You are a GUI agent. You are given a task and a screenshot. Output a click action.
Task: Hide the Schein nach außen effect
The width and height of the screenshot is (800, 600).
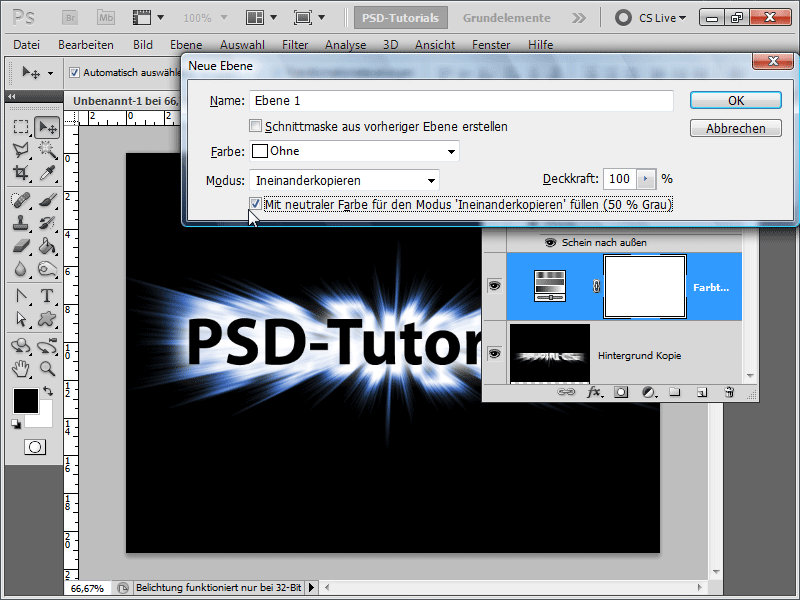pos(550,242)
